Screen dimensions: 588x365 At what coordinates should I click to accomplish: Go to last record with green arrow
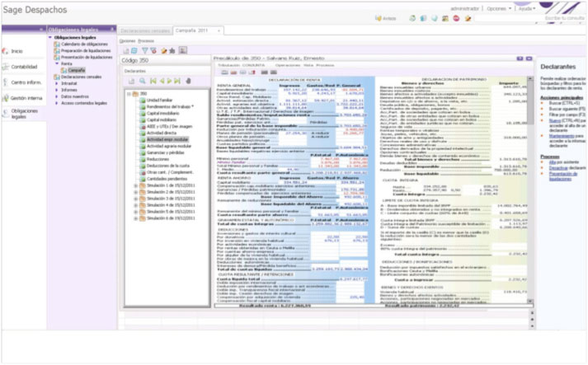tap(177, 82)
